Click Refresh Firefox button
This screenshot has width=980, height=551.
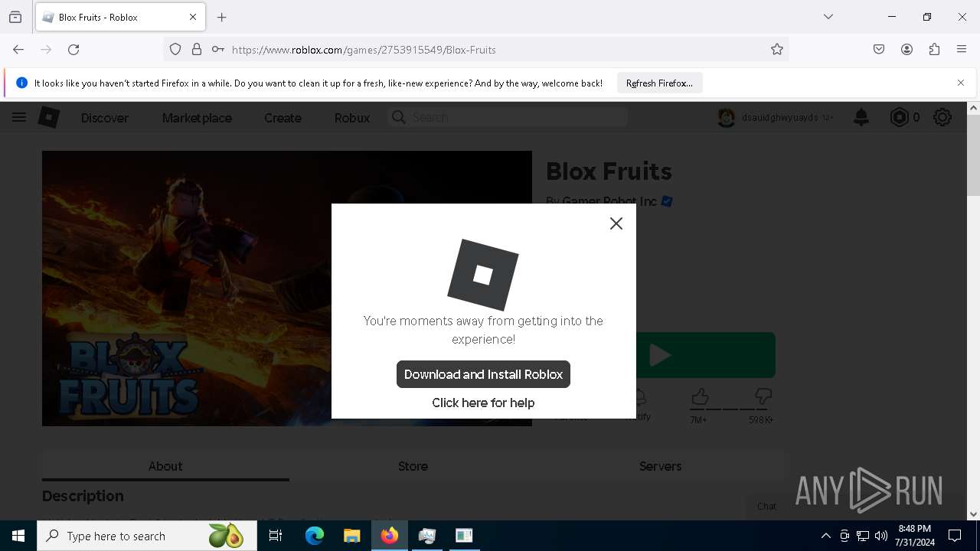659,83
